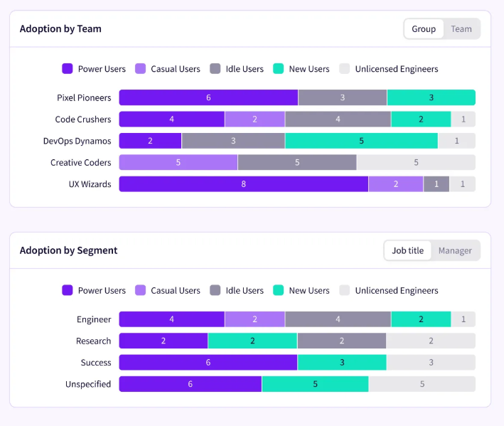Click UX Wizards unlicensed bar 1
504x426 pixels.
click(x=463, y=184)
